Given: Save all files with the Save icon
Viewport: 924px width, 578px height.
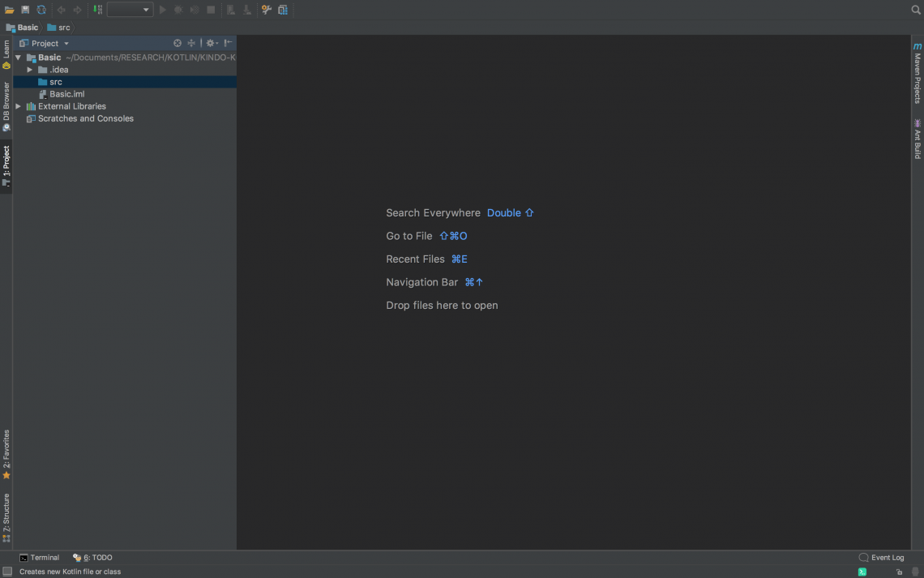Looking at the screenshot, I should click(24, 9).
